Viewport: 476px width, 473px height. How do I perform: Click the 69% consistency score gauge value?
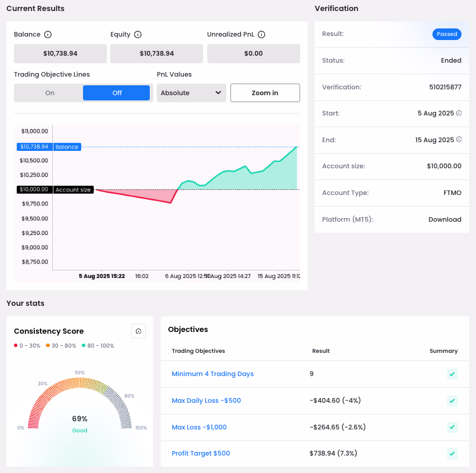80,418
